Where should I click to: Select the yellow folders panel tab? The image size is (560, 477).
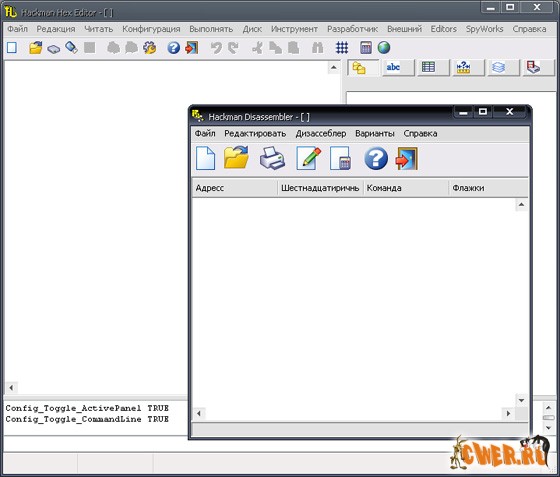[363, 67]
